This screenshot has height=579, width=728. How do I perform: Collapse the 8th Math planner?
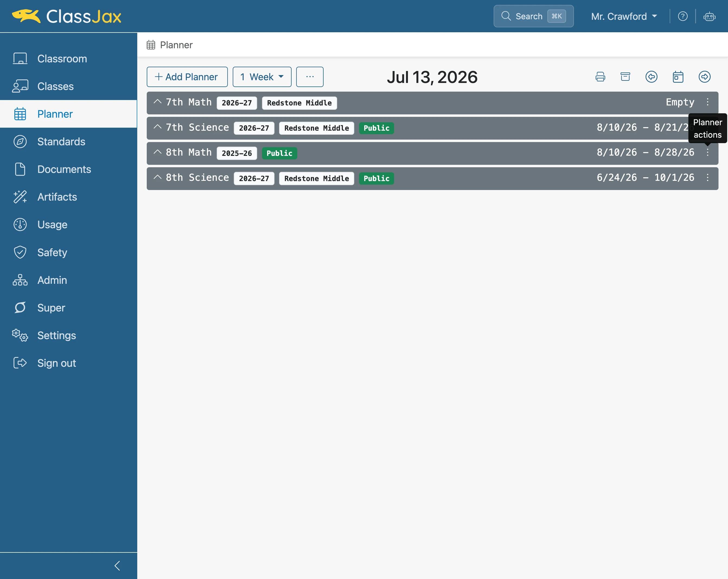pyautogui.click(x=157, y=152)
